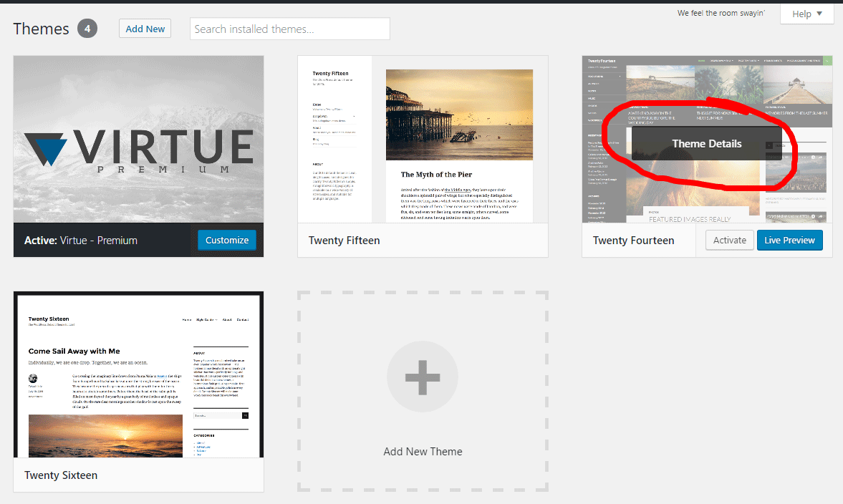Viewport: 843px width, 504px height.
Task: Click the Themes page heading
Action: click(40, 29)
